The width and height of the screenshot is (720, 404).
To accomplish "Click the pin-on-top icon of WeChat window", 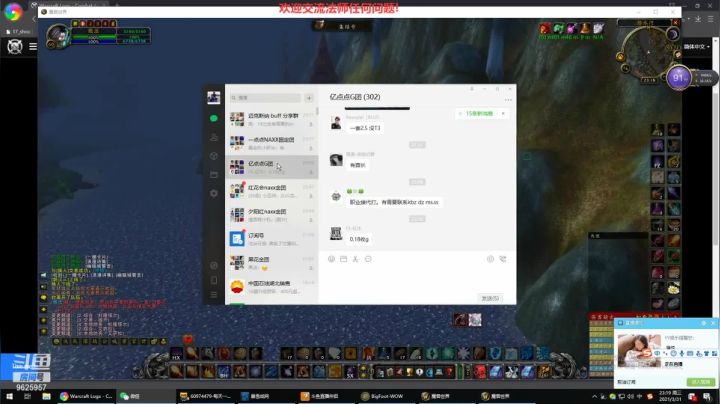I will (x=472, y=89).
